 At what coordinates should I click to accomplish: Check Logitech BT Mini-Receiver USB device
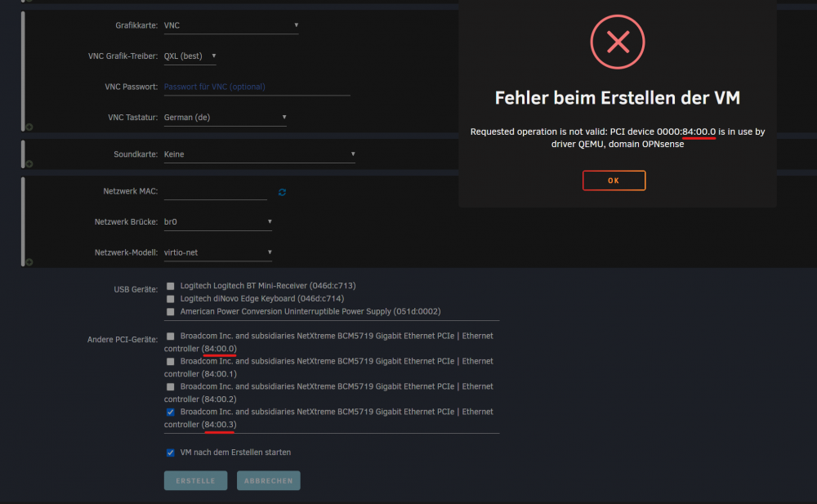171,286
